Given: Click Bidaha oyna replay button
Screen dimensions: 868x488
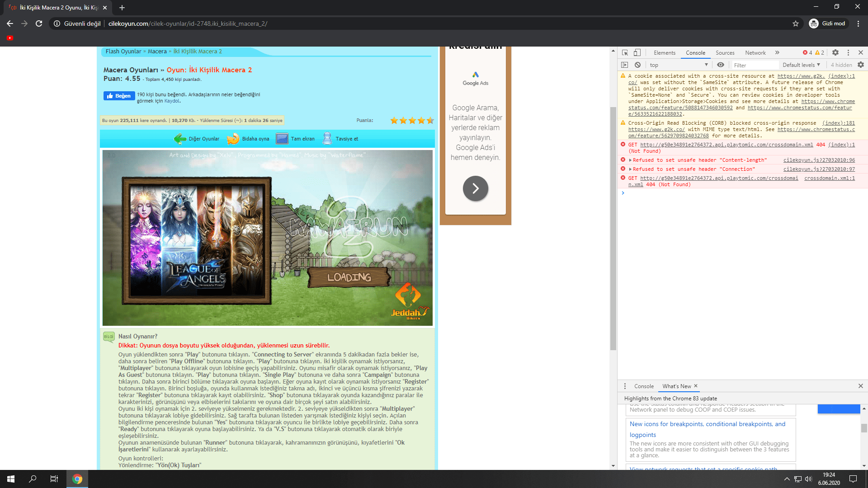Looking at the screenshot, I should [x=248, y=139].
